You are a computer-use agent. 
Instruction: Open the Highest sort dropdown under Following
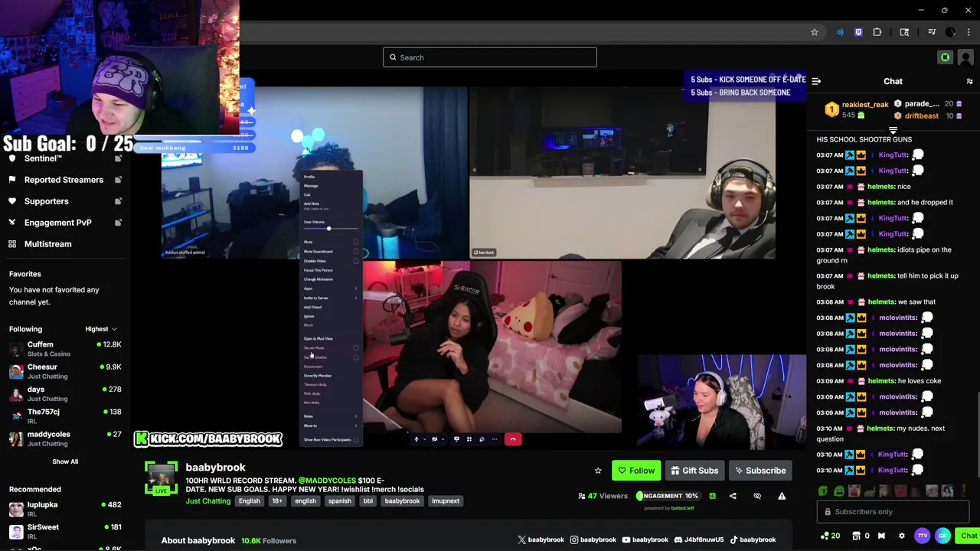[101, 329]
